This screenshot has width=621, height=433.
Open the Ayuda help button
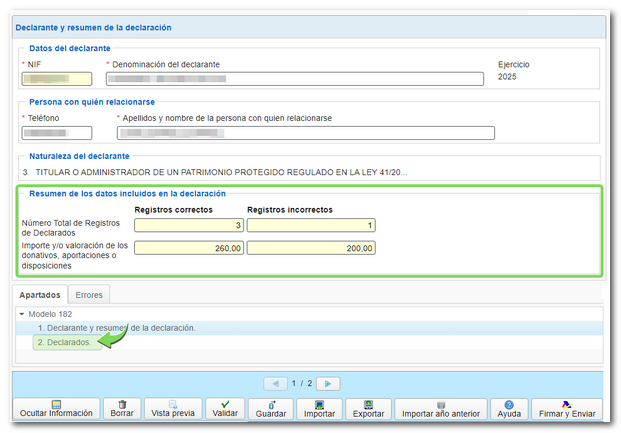click(509, 408)
